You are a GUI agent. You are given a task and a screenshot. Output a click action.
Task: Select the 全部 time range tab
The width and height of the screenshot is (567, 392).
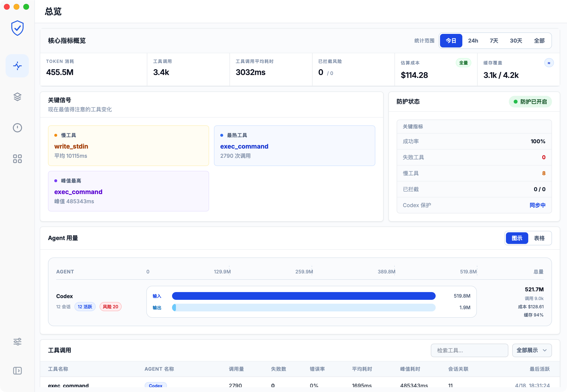539,40
